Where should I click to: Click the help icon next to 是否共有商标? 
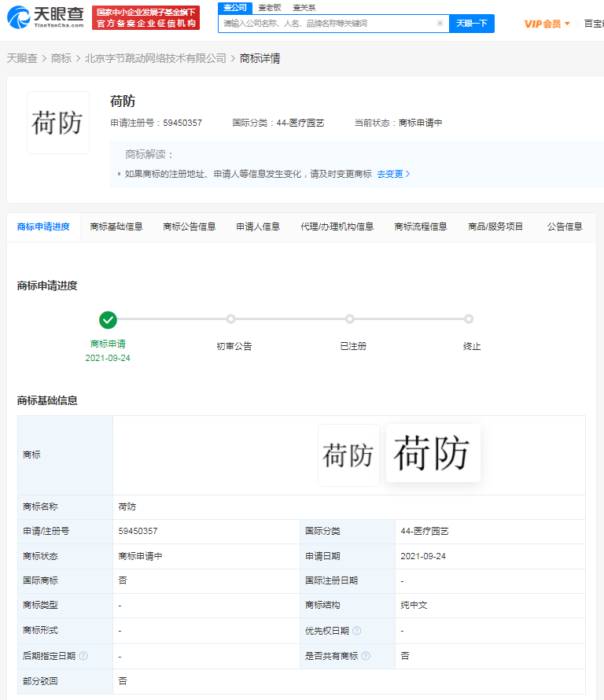(x=366, y=656)
